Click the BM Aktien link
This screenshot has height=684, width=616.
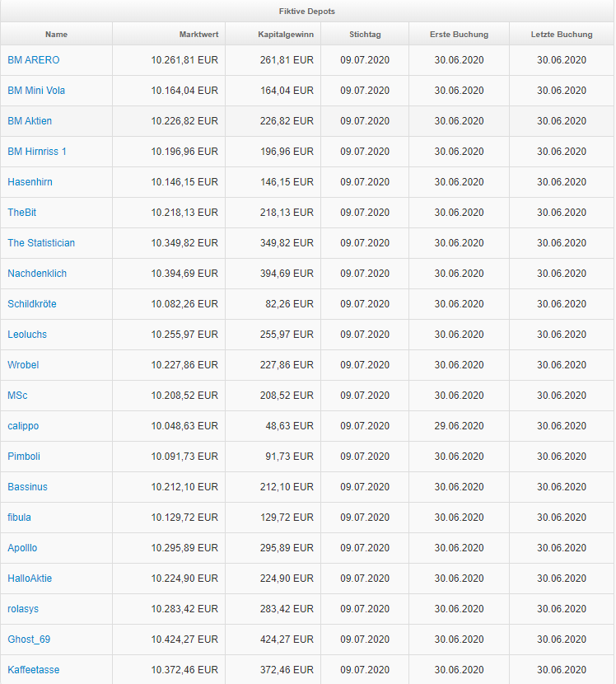click(x=30, y=121)
